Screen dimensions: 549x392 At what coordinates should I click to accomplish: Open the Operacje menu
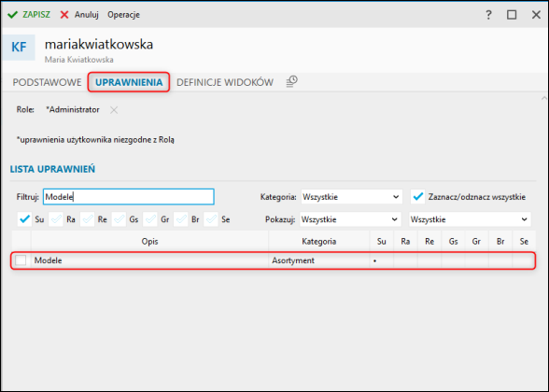[x=123, y=15]
